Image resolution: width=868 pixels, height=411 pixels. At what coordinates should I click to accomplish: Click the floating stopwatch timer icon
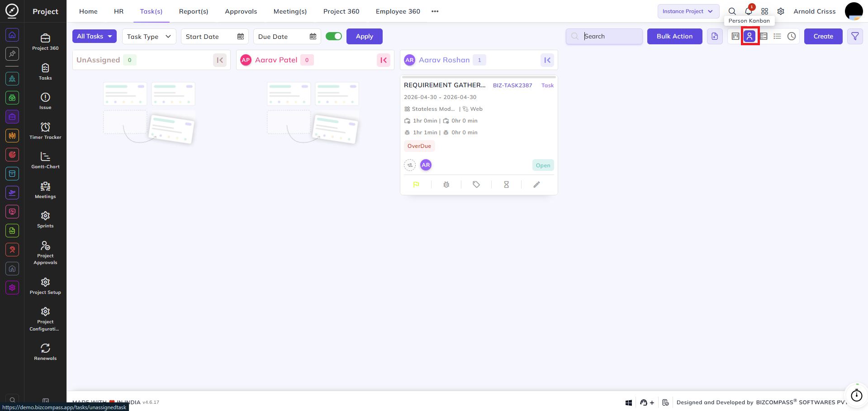pos(857,395)
